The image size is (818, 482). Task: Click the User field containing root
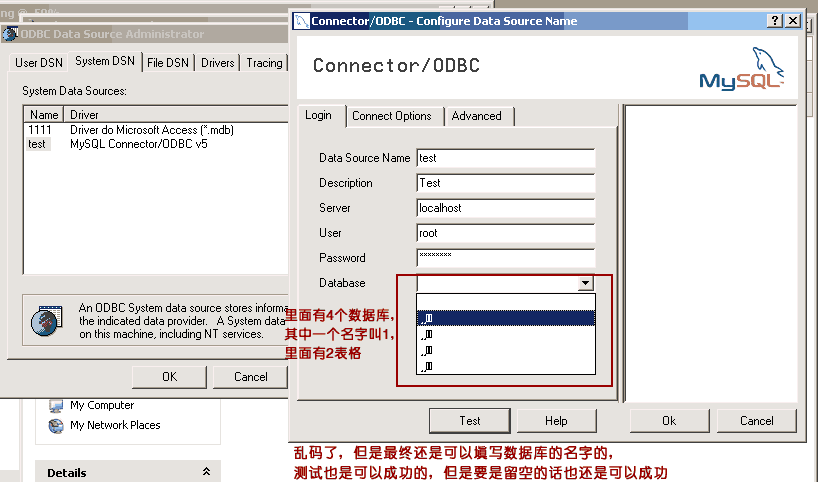506,233
